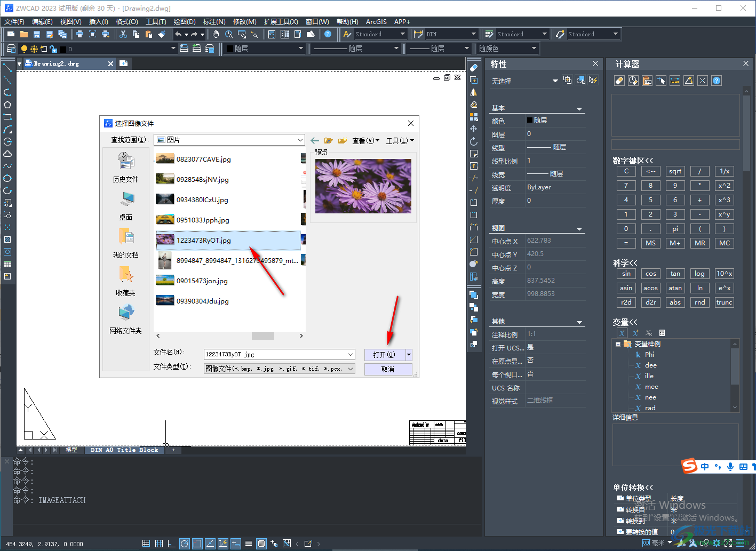
Task: Collapse the 基本 properties section
Action: point(579,109)
